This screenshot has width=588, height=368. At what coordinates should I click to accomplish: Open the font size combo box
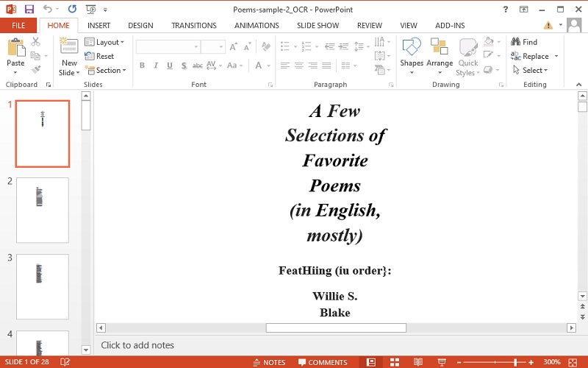(213, 46)
